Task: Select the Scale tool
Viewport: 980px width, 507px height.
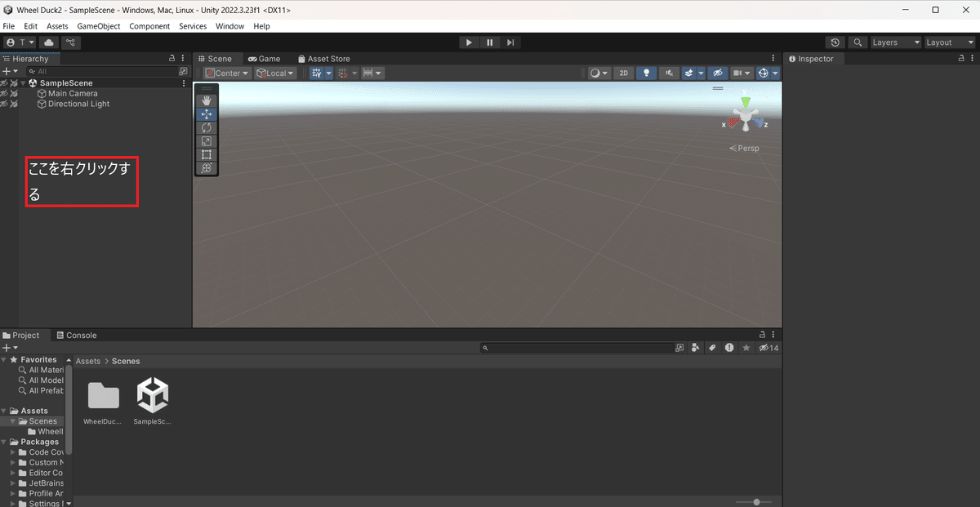Action: click(207, 141)
